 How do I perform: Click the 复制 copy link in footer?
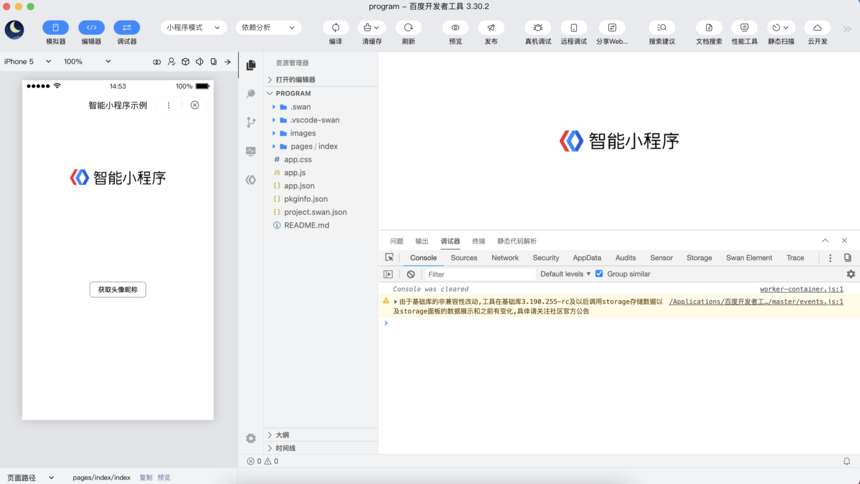[x=145, y=477]
